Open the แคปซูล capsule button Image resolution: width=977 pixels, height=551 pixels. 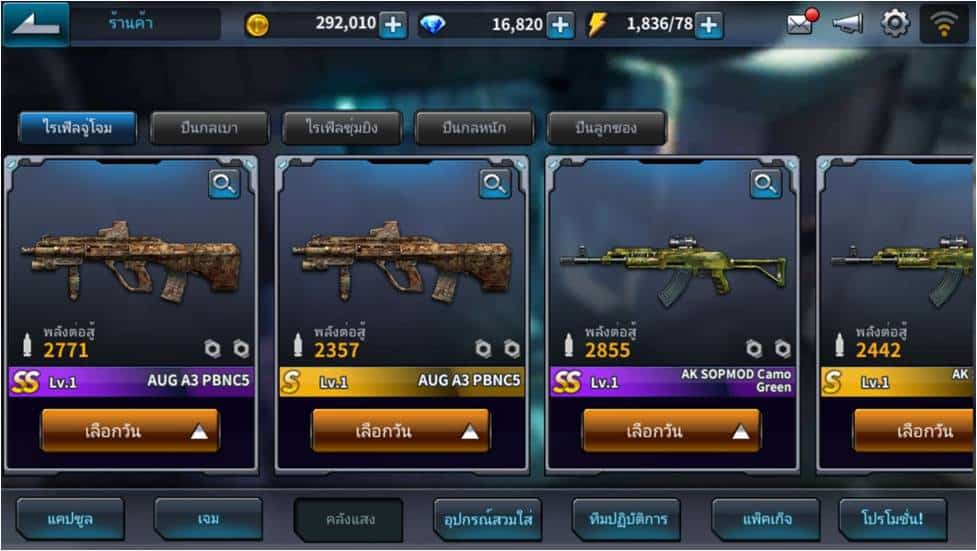pyautogui.click(x=70, y=518)
